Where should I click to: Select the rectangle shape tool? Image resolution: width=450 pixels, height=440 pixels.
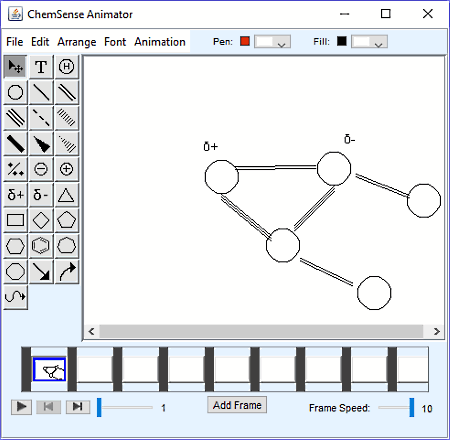pyautogui.click(x=15, y=220)
